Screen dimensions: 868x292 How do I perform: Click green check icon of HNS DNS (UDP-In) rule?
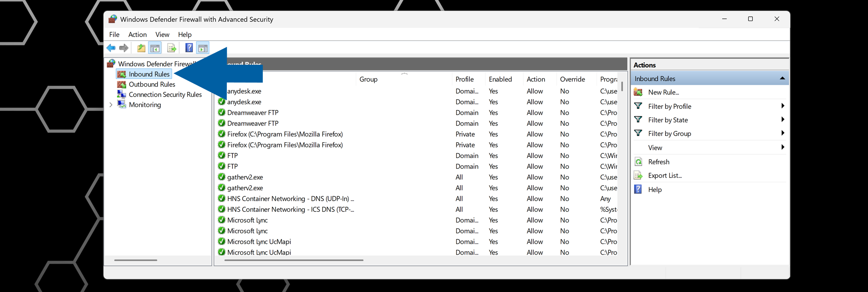click(x=222, y=198)
